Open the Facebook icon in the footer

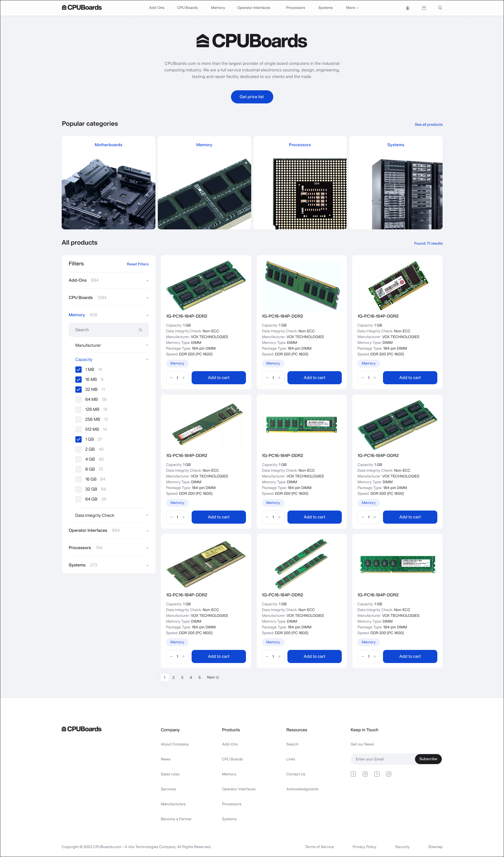353,774
